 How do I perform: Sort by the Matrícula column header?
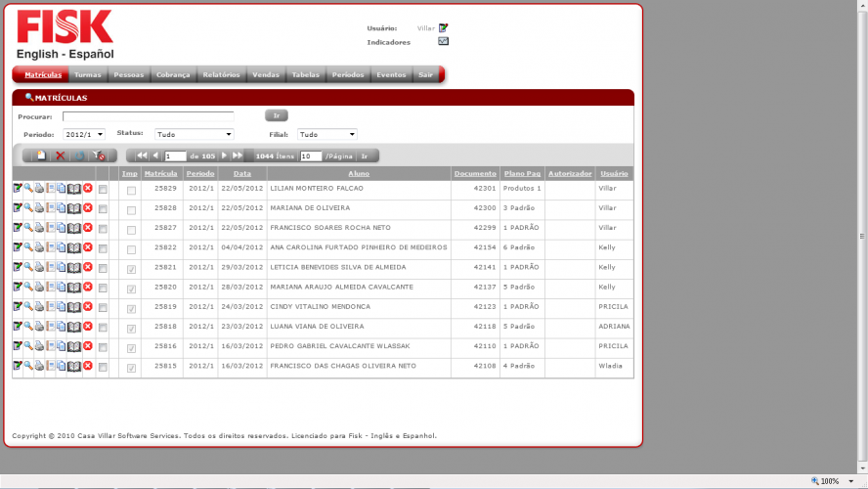click(160, 173)
